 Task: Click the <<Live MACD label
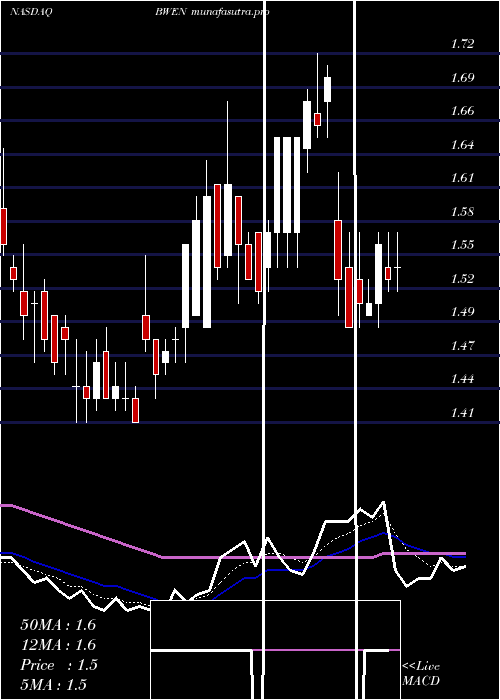(421, 673)
